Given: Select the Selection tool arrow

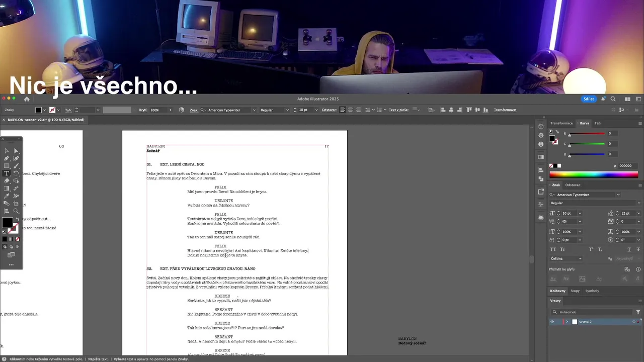Looking at the screenshot, I should coord(7,150).
